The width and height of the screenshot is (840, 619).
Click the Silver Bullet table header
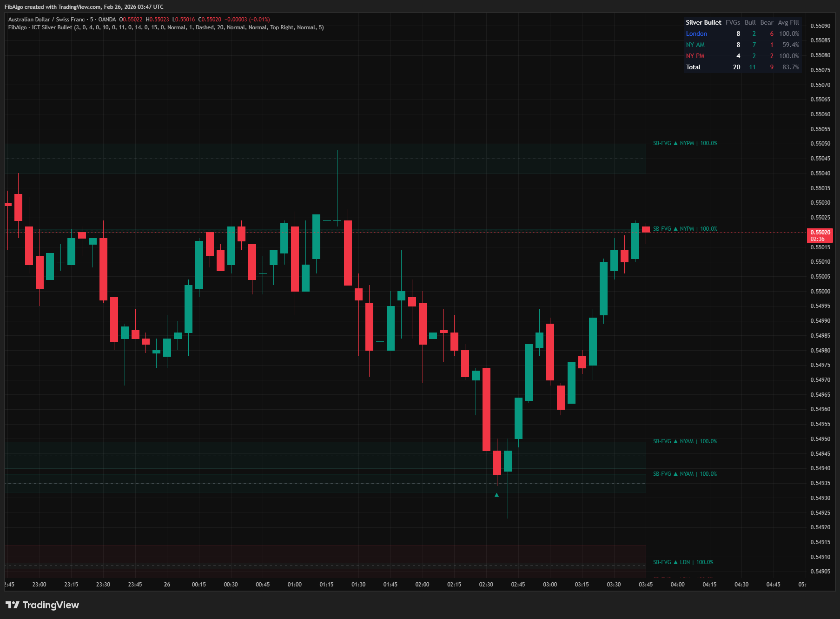click(703, 22)
